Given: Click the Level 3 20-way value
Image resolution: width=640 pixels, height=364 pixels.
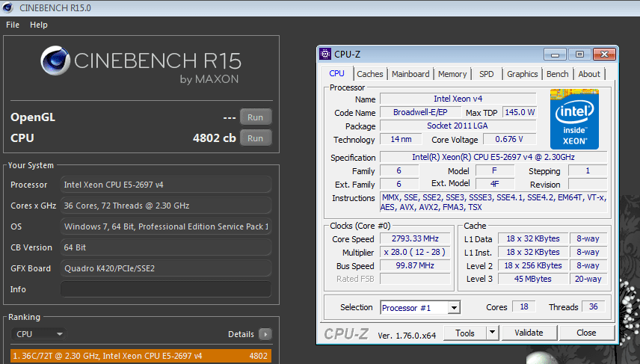Looking at the screenshot, I should pos(588,279).
